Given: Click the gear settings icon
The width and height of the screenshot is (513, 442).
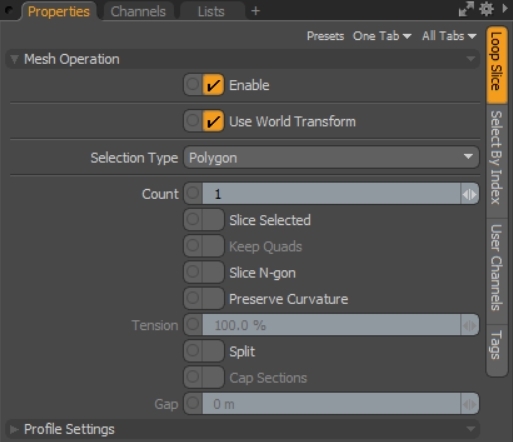Looking at the screenshot, I should click(486, 9).
